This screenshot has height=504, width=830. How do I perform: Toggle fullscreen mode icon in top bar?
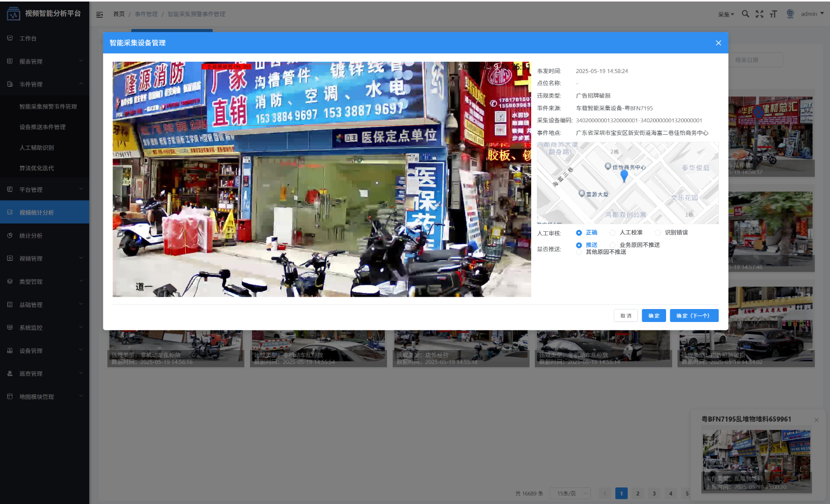click(759, 14)
